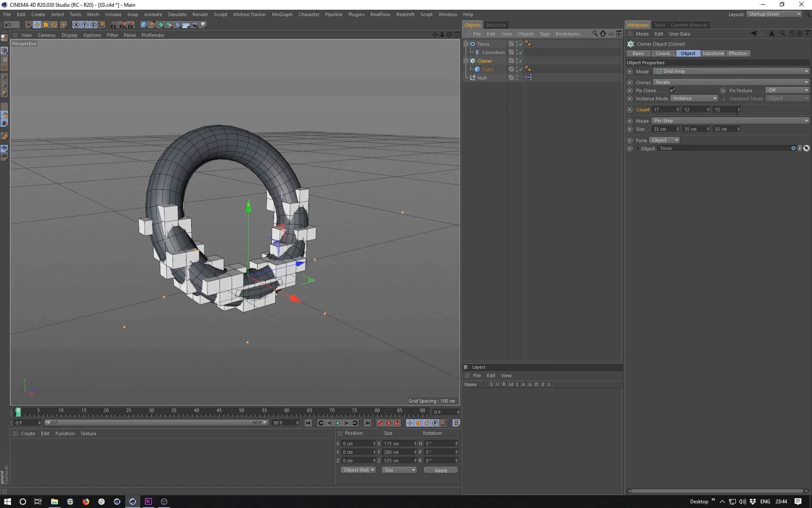Click the Record Active Objects button
This screenshot has height=508, width=812.
point(380,423)
